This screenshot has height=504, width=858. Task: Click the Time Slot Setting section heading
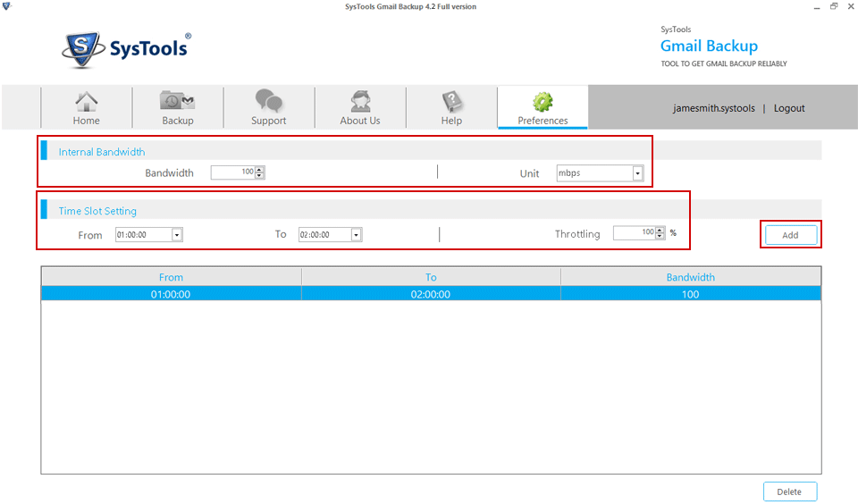point(97,211)
